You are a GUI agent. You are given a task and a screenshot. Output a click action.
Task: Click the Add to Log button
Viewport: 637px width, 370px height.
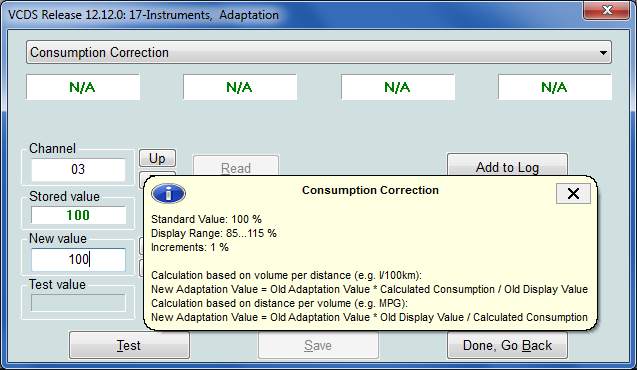coord(507,165)
